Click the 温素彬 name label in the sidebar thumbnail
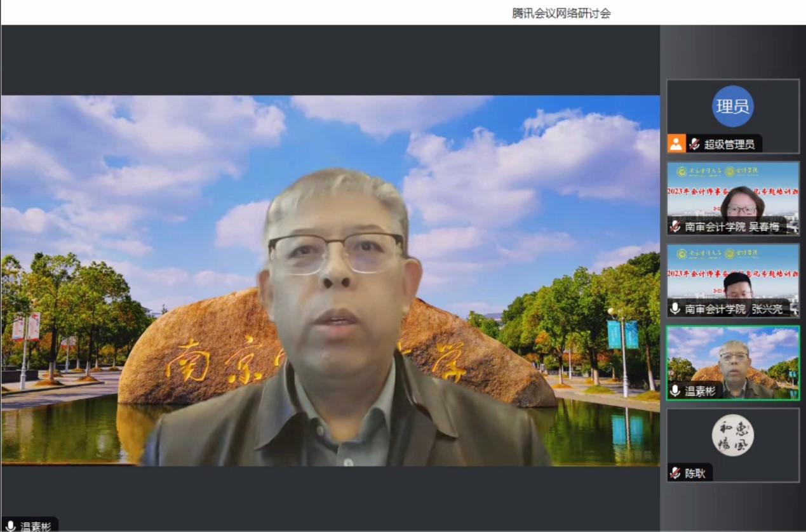This screenshot has width=806, height=532. tap(701, 391)
